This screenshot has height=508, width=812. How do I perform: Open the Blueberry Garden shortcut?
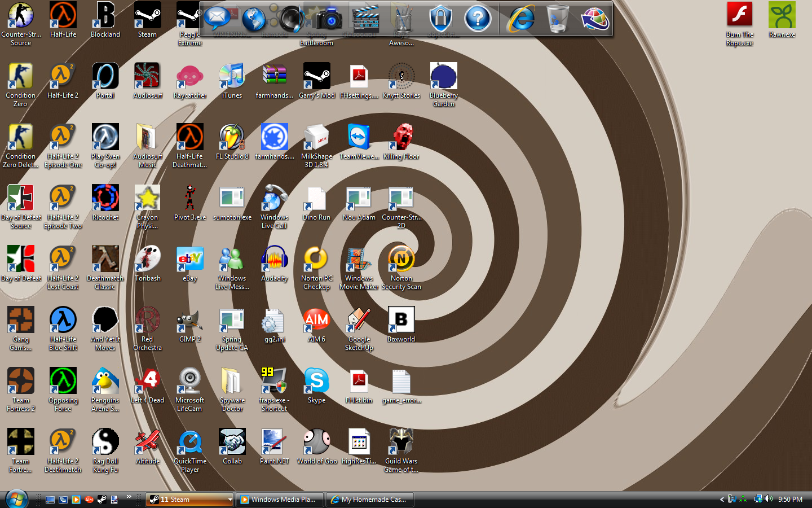pyautogui.click(x=444, y=85)
